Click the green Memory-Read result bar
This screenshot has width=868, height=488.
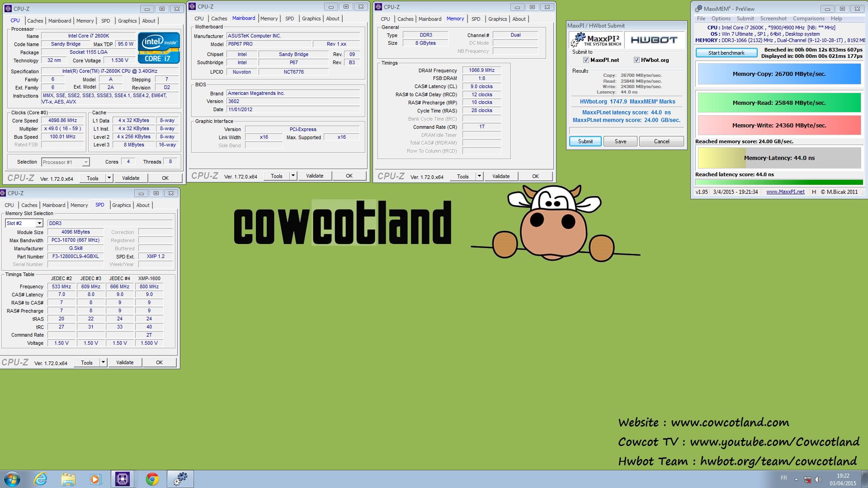779,103
